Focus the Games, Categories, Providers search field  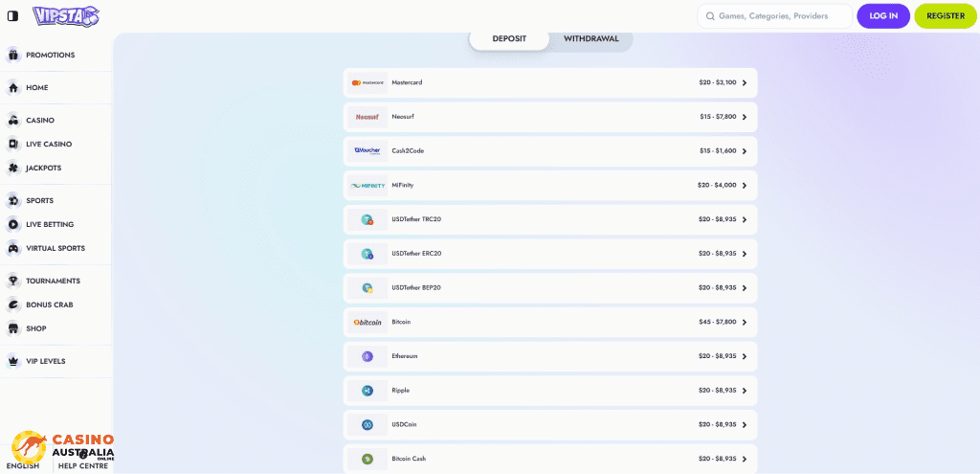[x=775, y=16]
